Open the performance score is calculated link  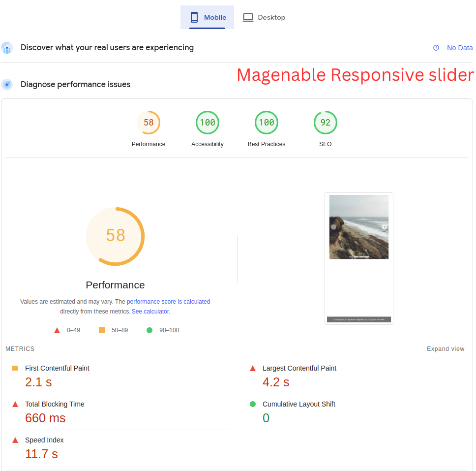(169, 301)
